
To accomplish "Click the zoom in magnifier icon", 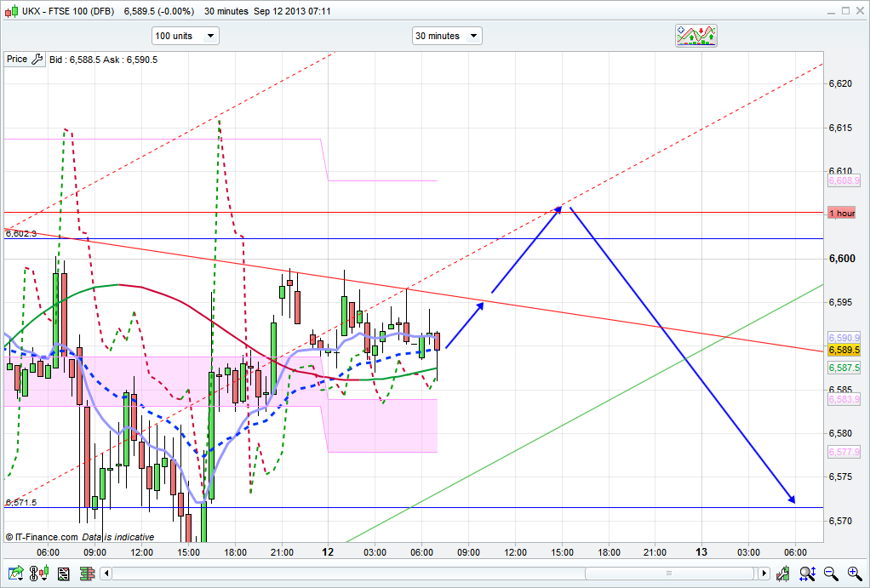I will (x=855, y=573).
